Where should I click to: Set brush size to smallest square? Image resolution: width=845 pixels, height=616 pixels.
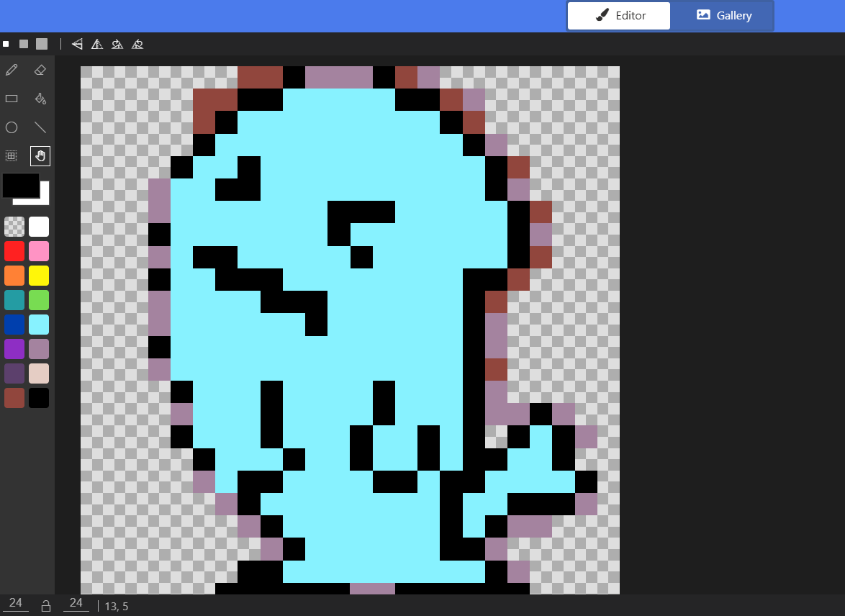point(6,44)
